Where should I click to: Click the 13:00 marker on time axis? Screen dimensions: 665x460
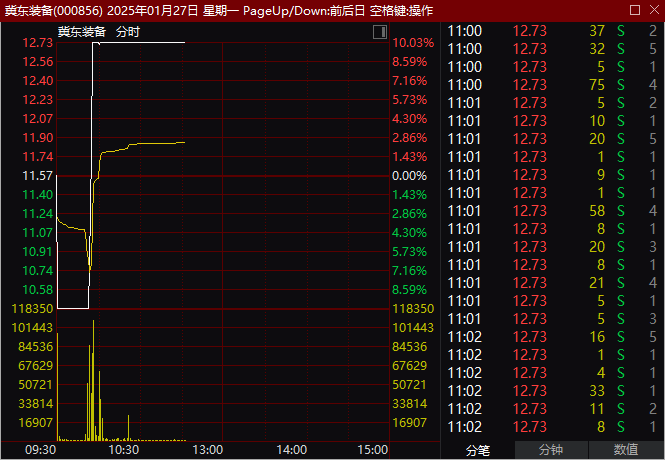coord(207,450)
